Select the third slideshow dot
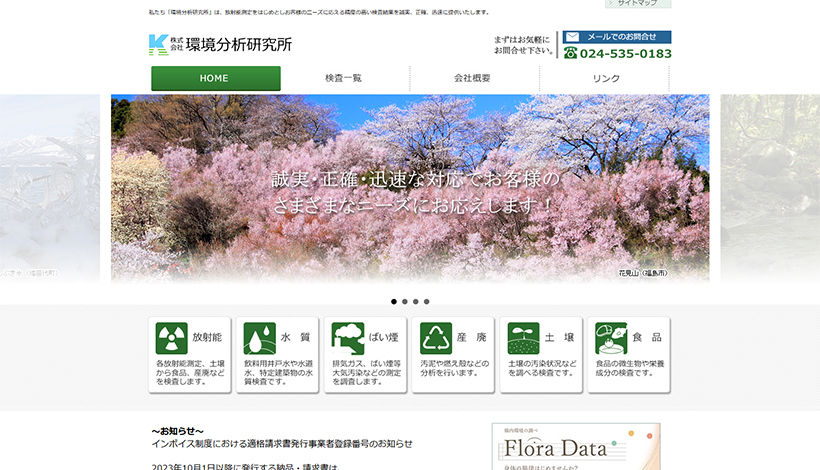 pos(416,302)
